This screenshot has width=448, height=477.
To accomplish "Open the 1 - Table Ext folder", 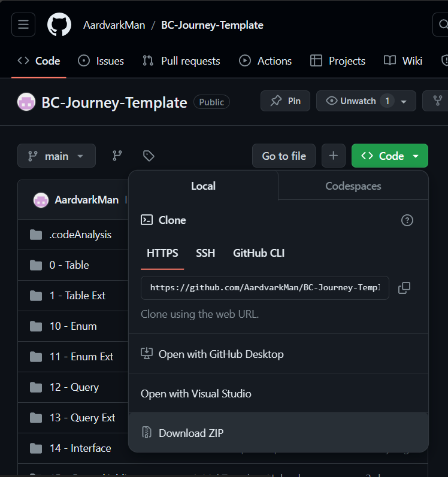I will coord(77,296).
